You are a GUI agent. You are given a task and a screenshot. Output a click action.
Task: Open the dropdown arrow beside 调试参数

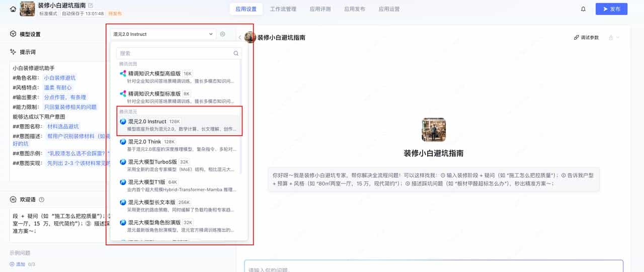pos(617,38)
